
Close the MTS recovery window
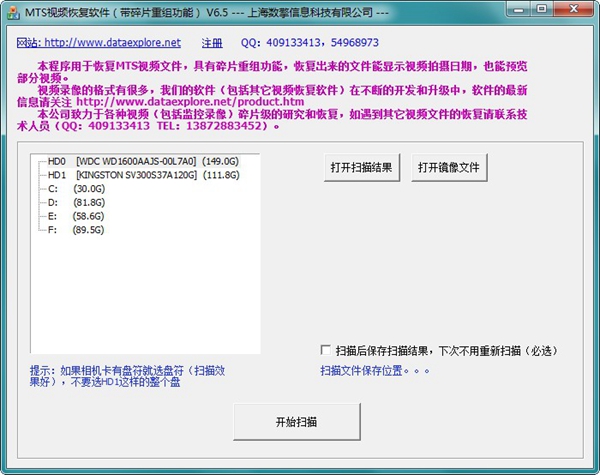[x=574, y=10]
